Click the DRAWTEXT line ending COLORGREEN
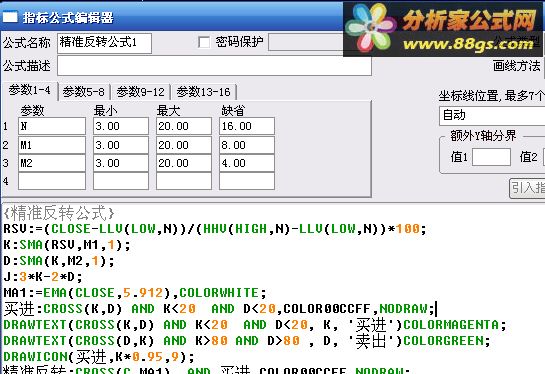The image size is (545, 374). (x=247, y=341)
